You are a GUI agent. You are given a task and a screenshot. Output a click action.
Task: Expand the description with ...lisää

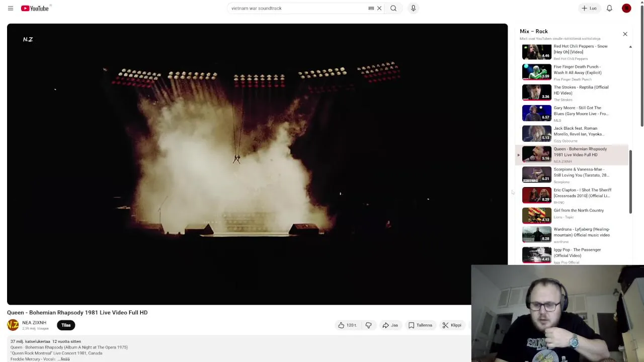(x=64, y=359)
